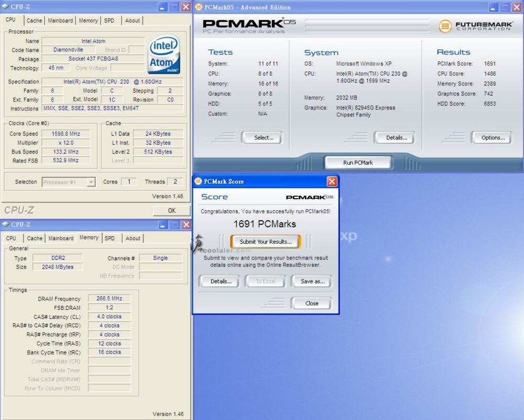The image size is (524, 420).
Task: Close the lower CPU-Z window
Action: click(186, 225)
